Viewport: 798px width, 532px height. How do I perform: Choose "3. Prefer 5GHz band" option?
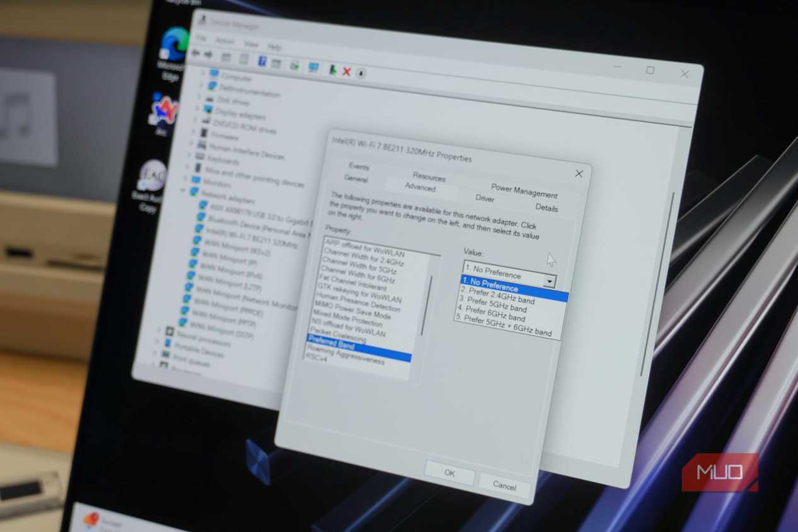point(492,303)
